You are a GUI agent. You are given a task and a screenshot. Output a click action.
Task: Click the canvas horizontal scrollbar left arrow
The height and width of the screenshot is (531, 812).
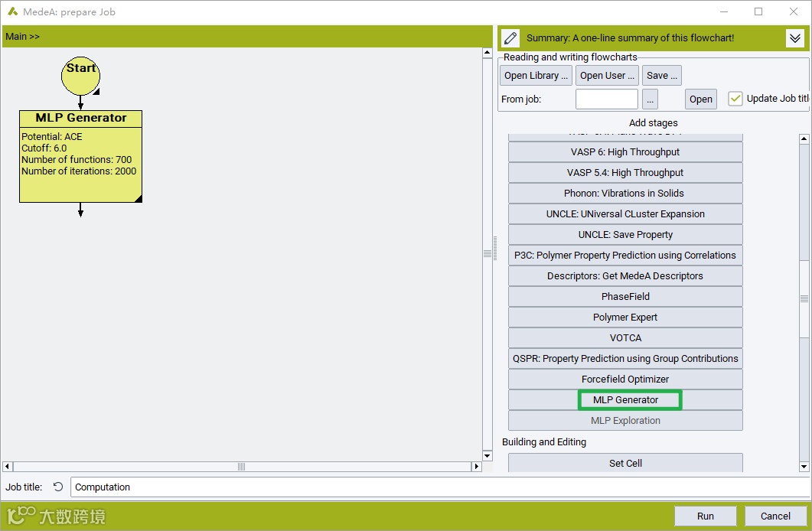coord(7,466)
